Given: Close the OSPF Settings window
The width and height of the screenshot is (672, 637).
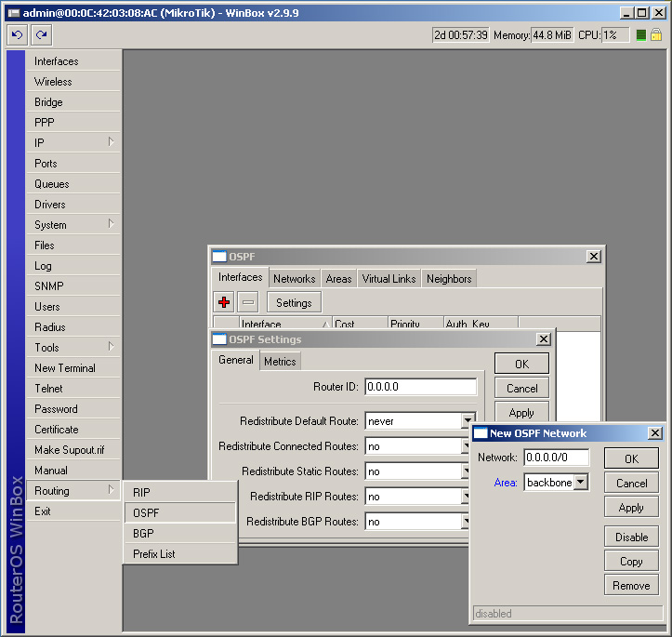Looking at the screenshot, I should click(x=543, y=339).
